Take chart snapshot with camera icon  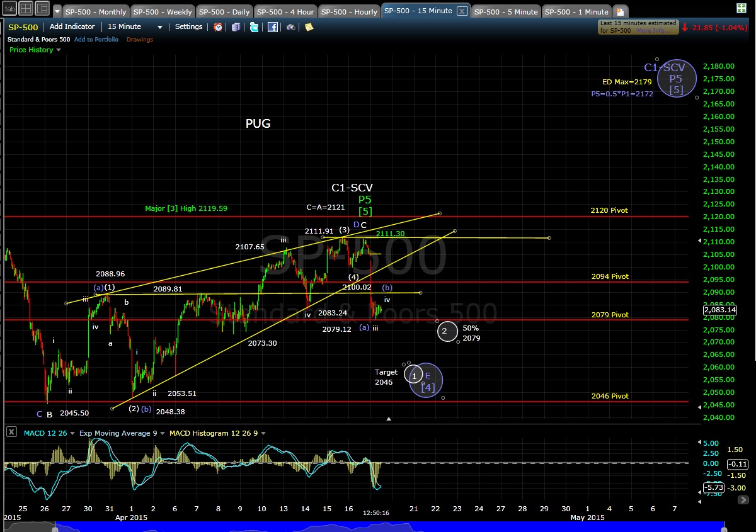(292, 27)
